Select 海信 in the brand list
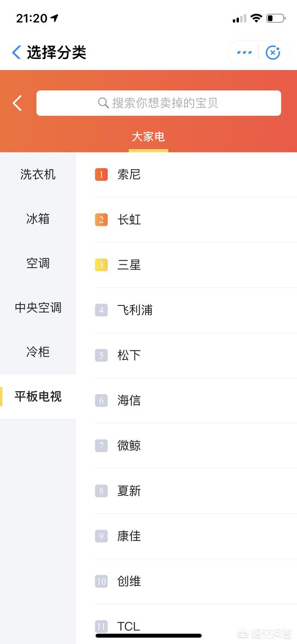 pyautogui.click(x=129, y=401)
